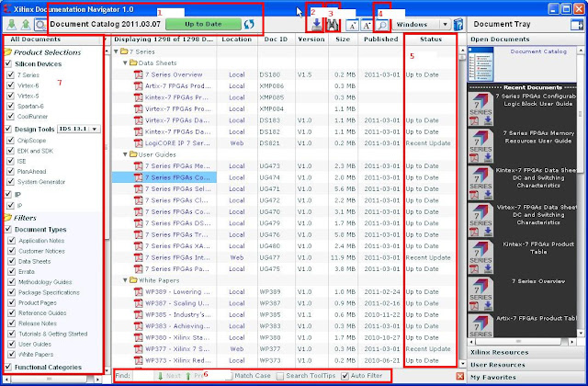Click the Recent Update status of UG477
588x386 pixels.
tap(428, 257)
